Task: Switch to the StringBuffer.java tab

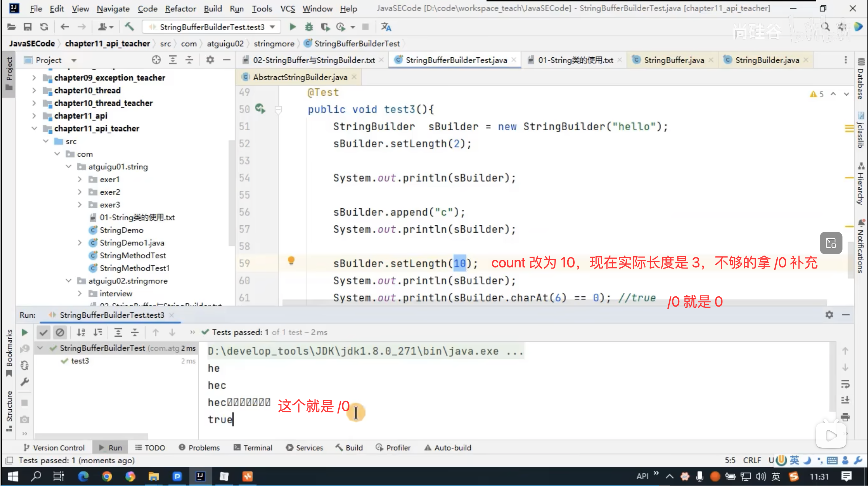Action: click(674, 60)
